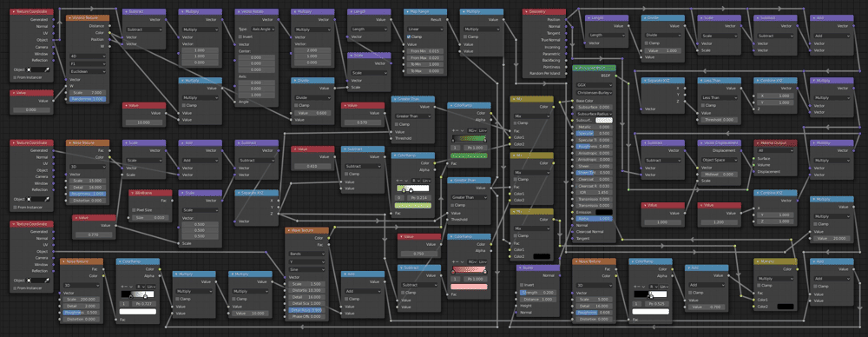Screen dimensions: 868x337
Task: Collapse the Wireframe node using its header arrow
Action: click(x=132, y=194)
